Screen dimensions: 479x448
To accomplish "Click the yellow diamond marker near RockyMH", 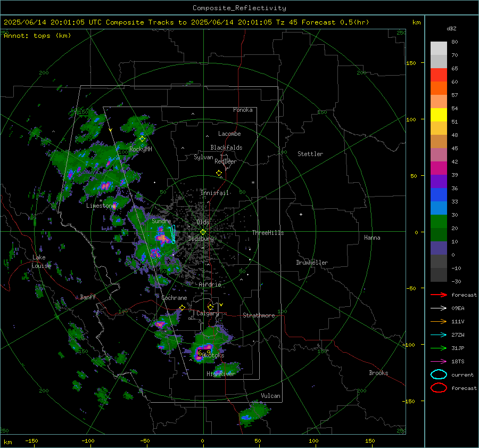I will [x=142, y=139].
